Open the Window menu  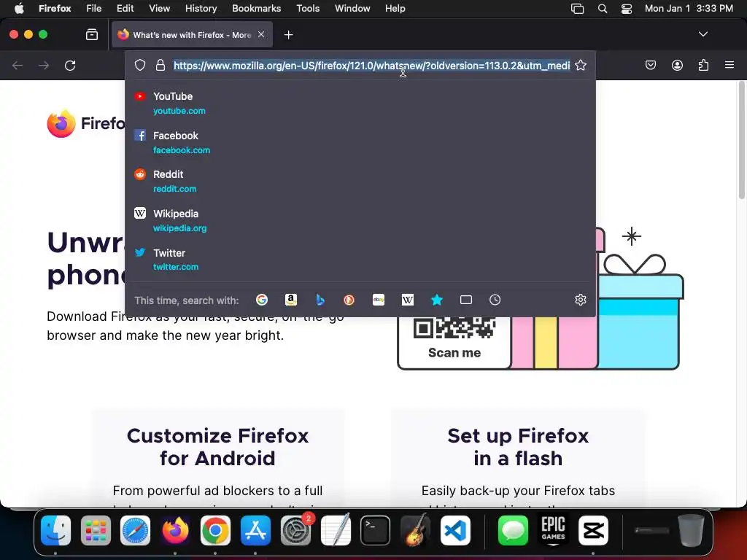pyautogui.click(x=352, y=9)
